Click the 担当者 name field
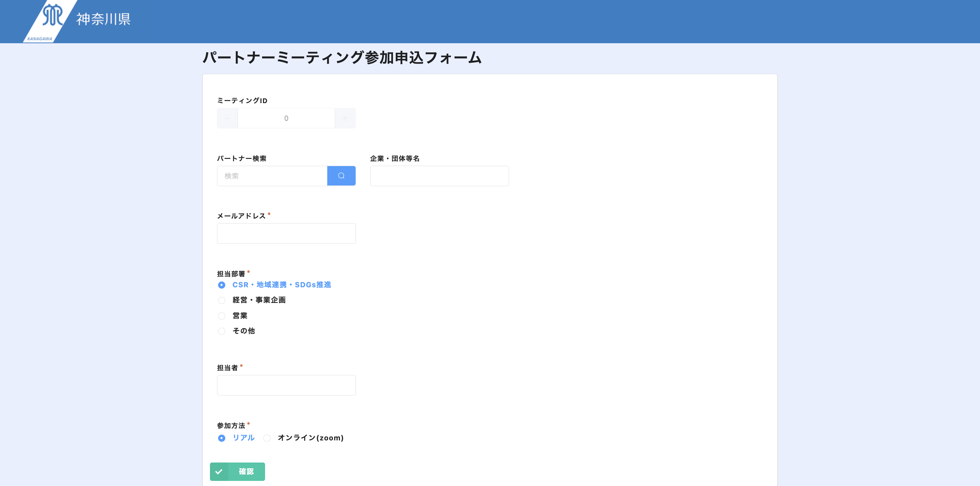Viewport: 980px width, 486px height. [x=286, y=385]
